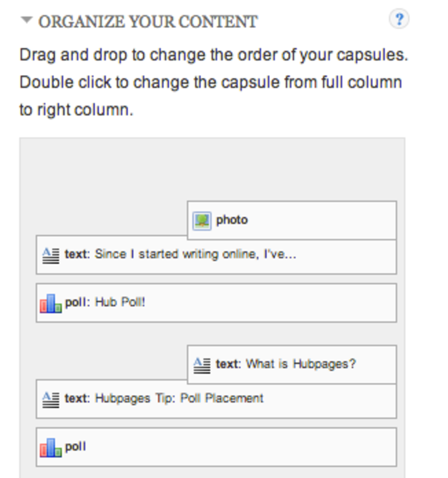
Task: Click the bolded 'text' label on the top text capsule
Action: click(x=76, y=254)
